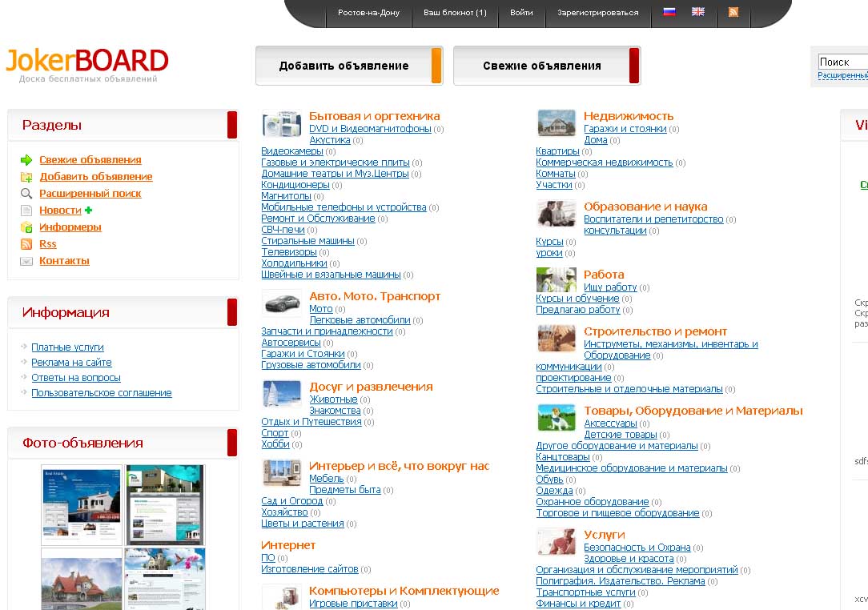Open Ростов-на-Дону city selector

point(368,12)
